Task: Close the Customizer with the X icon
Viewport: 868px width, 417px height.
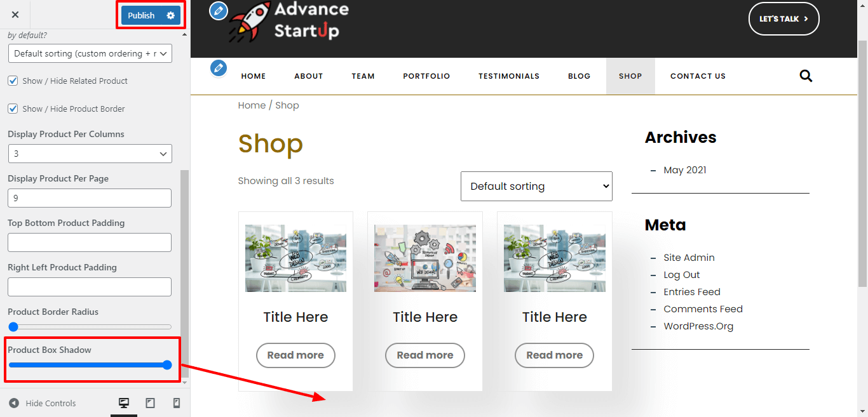Action: [x=15, y=15]
